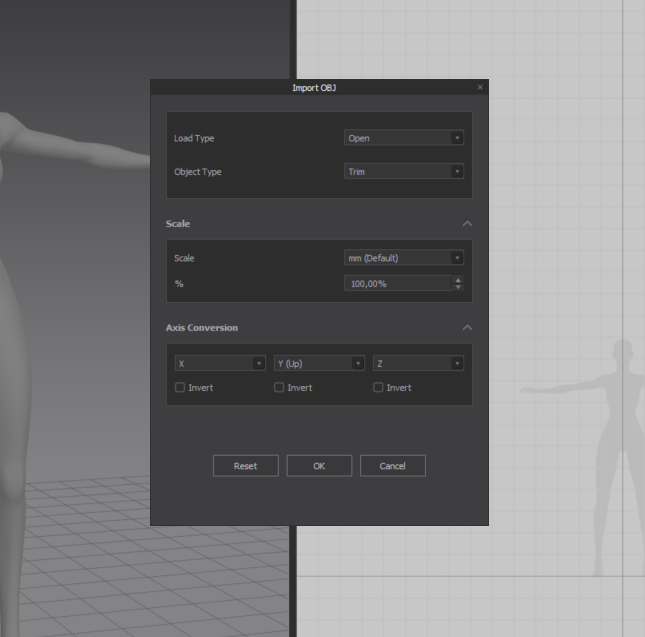
Task: Cancel the Import OBJ dialog
Action: 392,466
